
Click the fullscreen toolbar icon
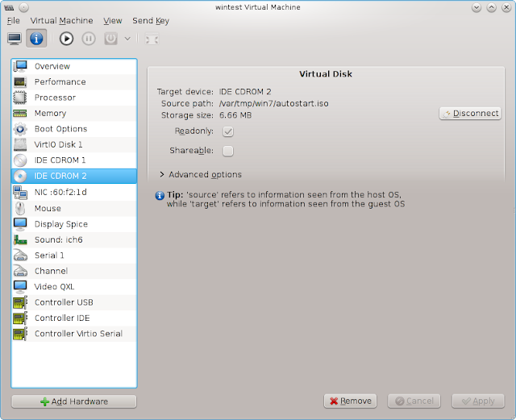[x=152, y=40]
